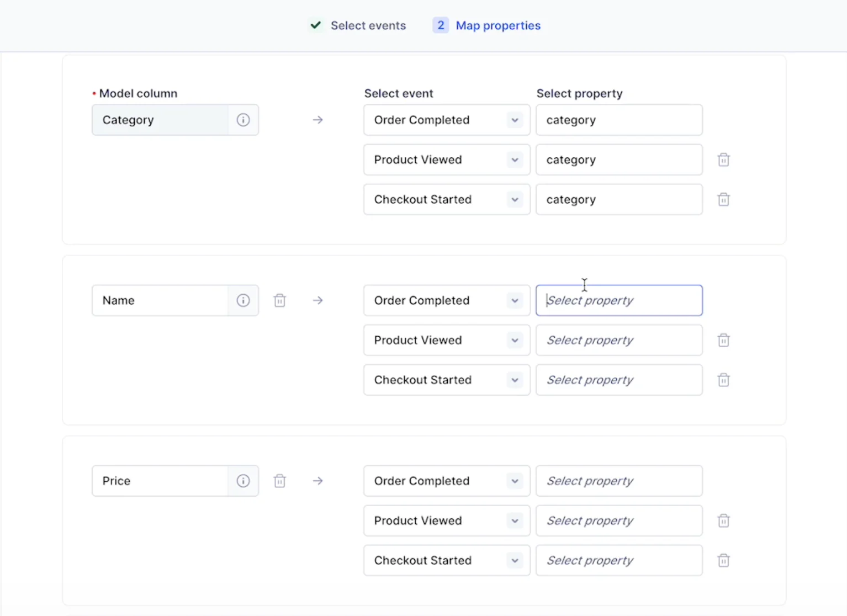
Task: Click the numbered step 2 badge
Action: (x=440, y=25)
